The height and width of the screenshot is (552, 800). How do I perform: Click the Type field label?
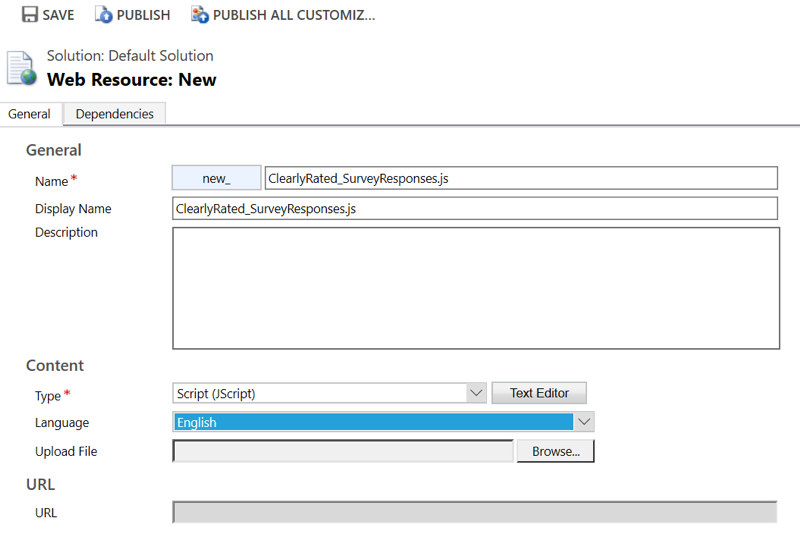[48, 396]
